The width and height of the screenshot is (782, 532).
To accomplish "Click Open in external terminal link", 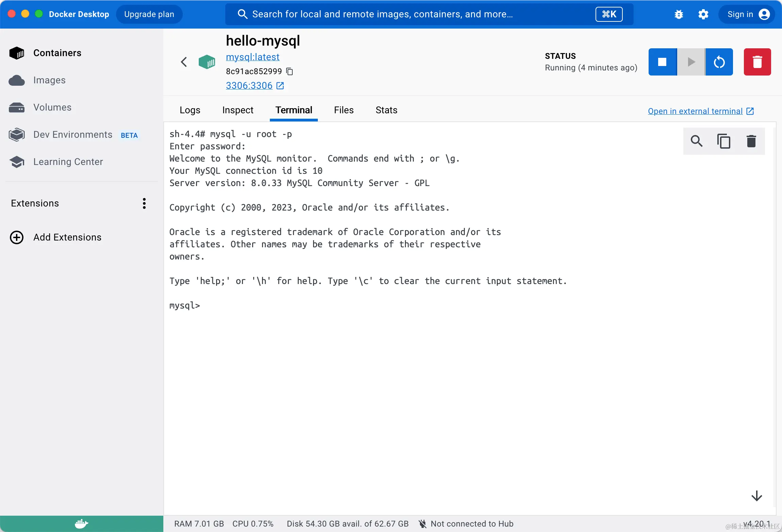I will click(x=695, y=111).
